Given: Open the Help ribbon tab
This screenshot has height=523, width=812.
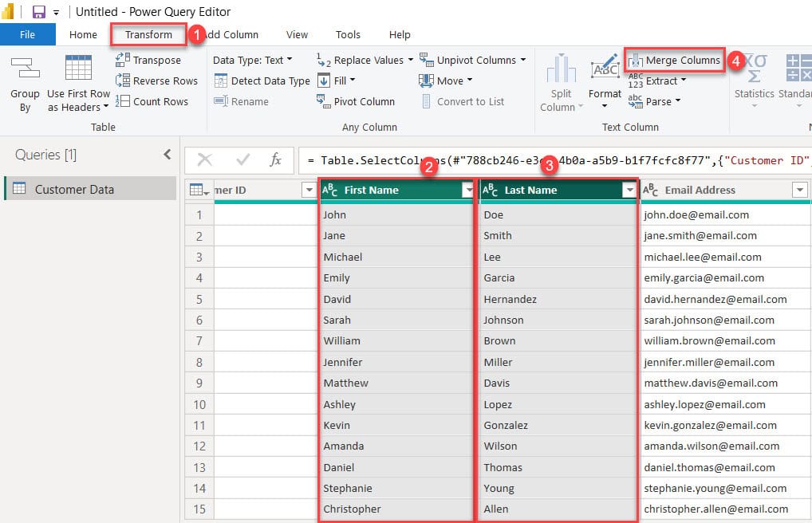Looking at the screenshot, I should [400, 35].
